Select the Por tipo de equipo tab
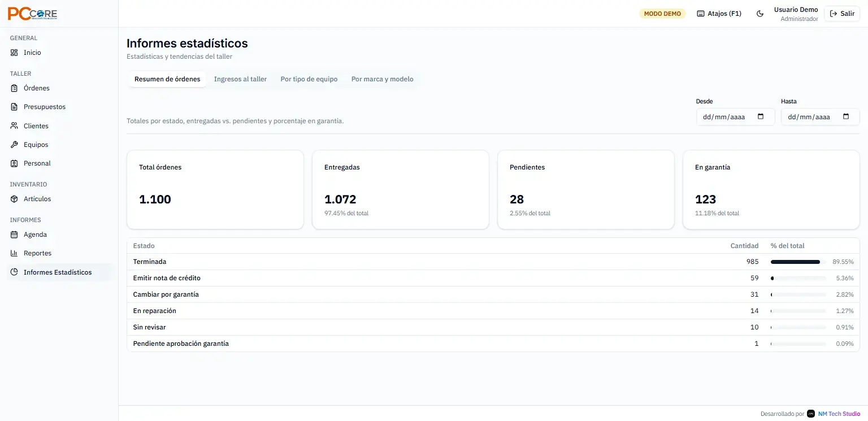This screenshot has height=421, width=868. (x=309, y=79)
